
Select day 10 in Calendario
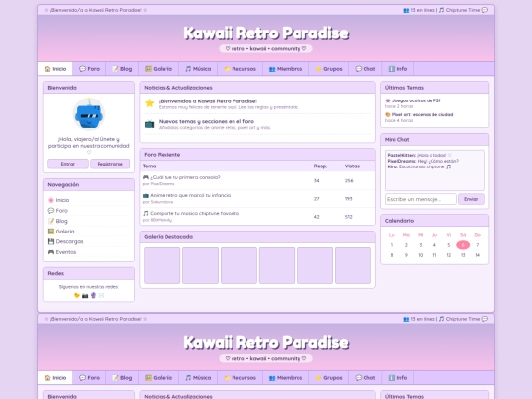coord(421,255)
